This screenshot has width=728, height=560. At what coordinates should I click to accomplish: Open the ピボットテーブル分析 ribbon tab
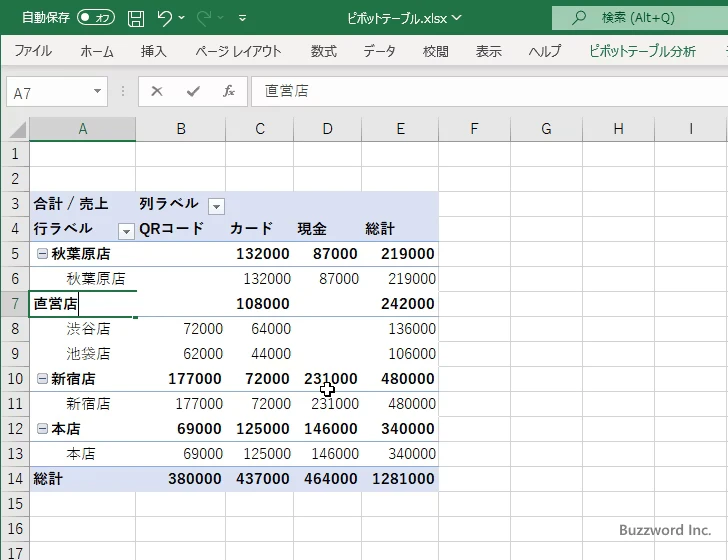[x=642, y=51]
